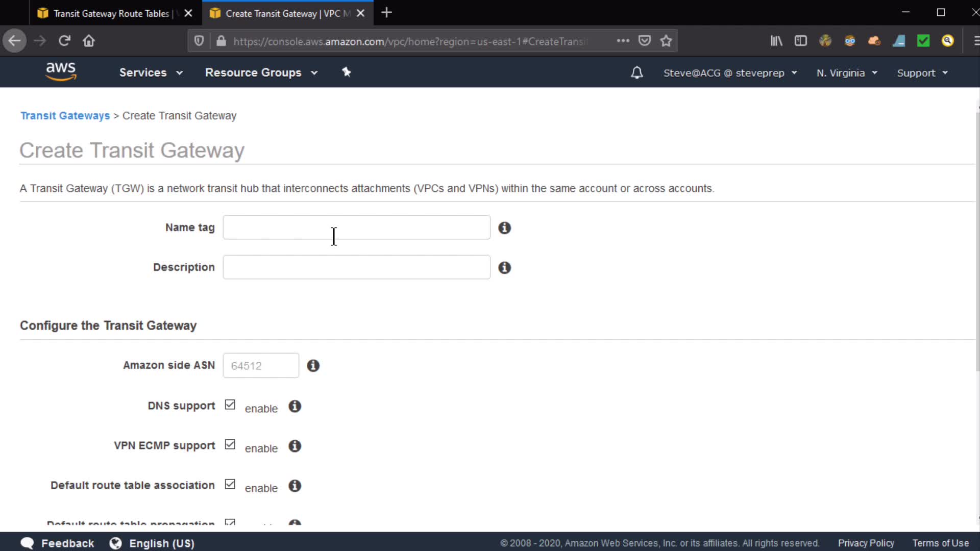Click the AWS logo home icon
980x551 pixels.
pyautogui.click(x=61, y=71)
